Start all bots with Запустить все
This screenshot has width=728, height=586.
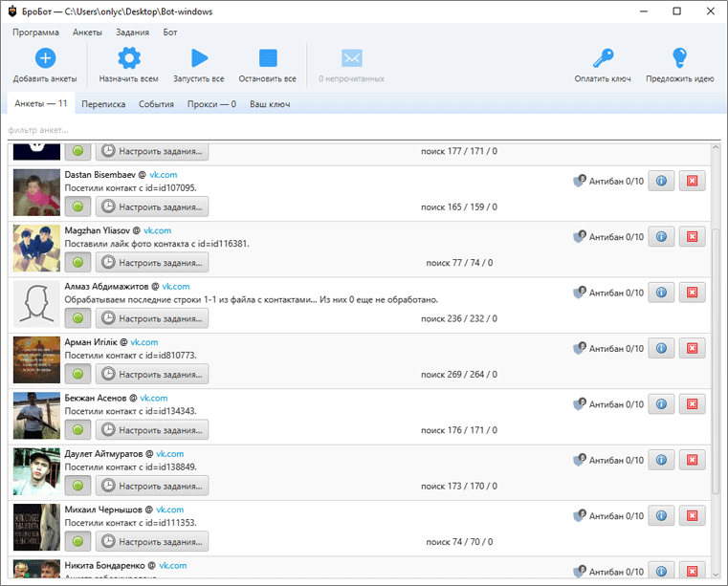point(199,58)
